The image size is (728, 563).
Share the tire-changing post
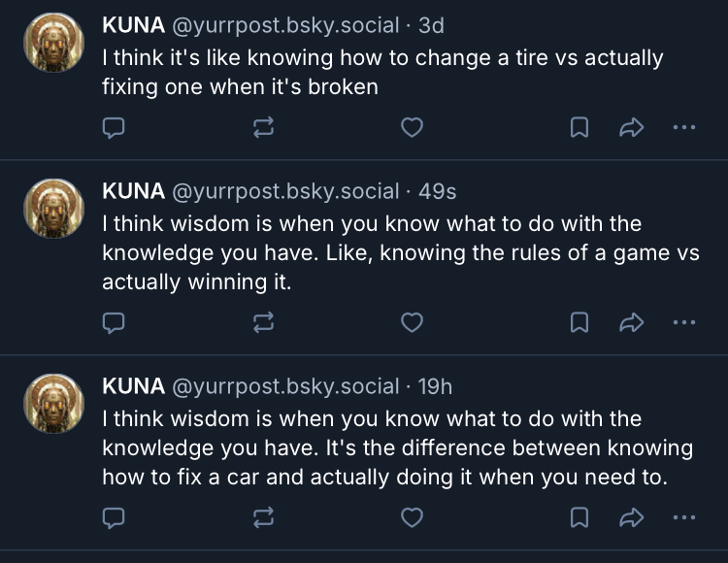tap(632, 127)
